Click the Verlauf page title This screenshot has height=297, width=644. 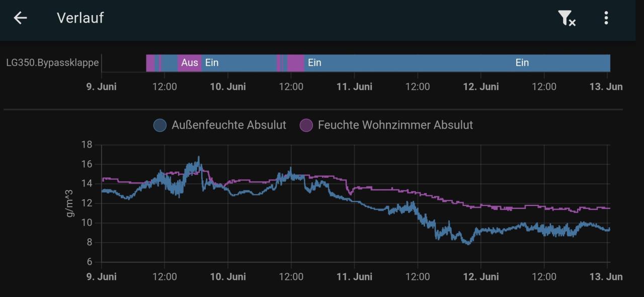coord(80,18)
